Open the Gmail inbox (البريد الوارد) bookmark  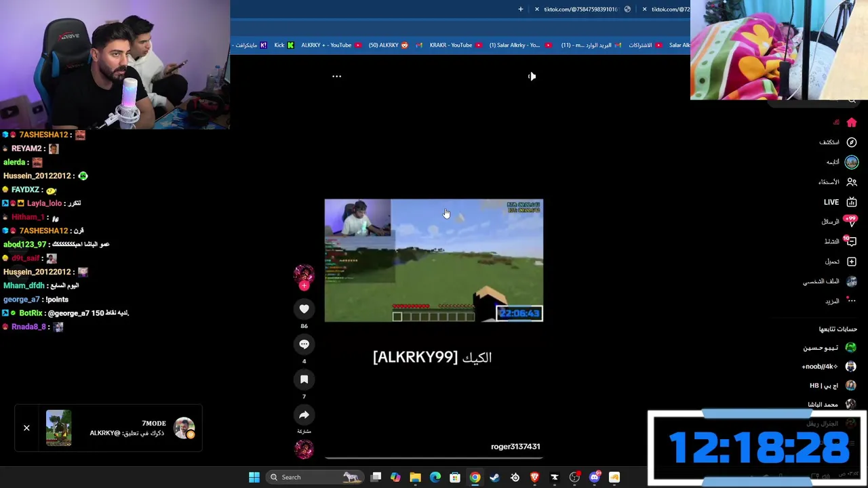pyautogui.click(x=591, y=45)
